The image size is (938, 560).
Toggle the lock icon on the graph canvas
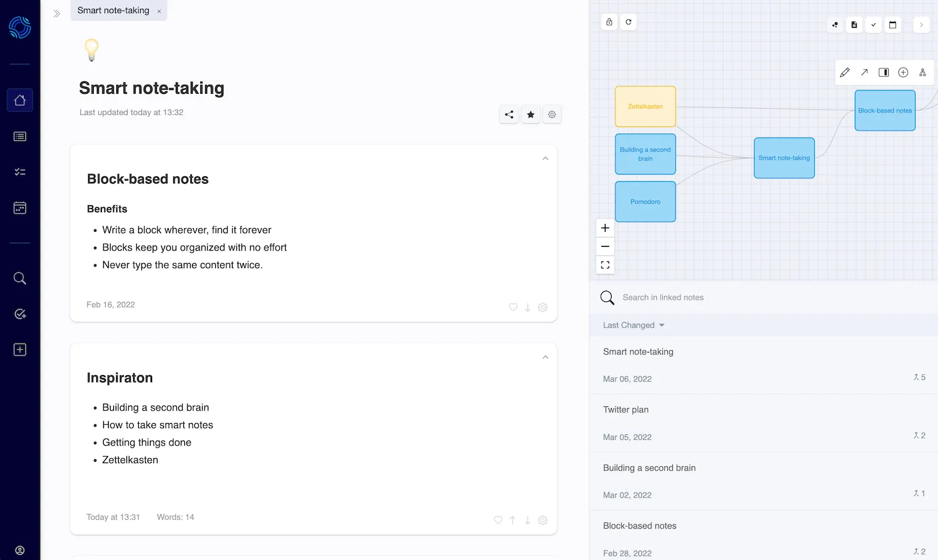coord(608,21)
